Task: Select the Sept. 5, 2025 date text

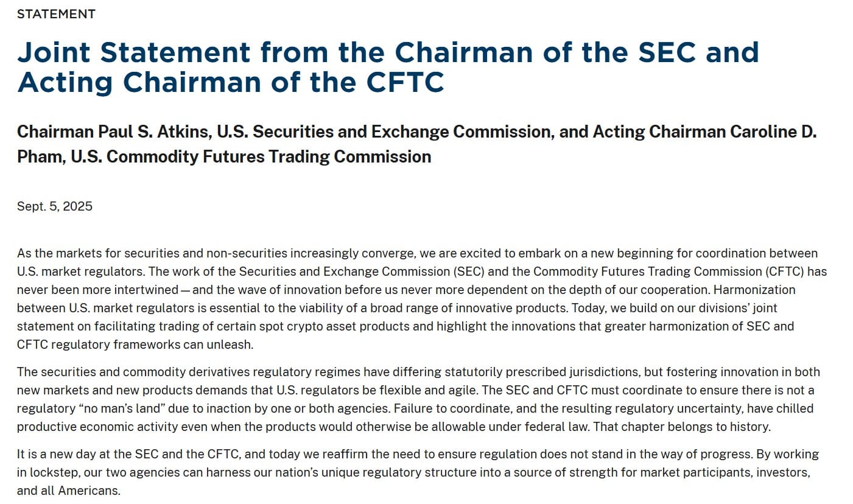Action: tap(55, 206)
